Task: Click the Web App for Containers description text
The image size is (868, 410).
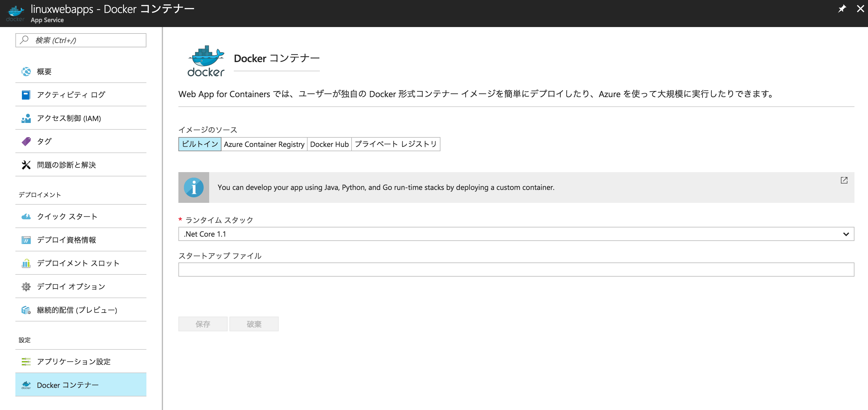Action: (476, 94)
